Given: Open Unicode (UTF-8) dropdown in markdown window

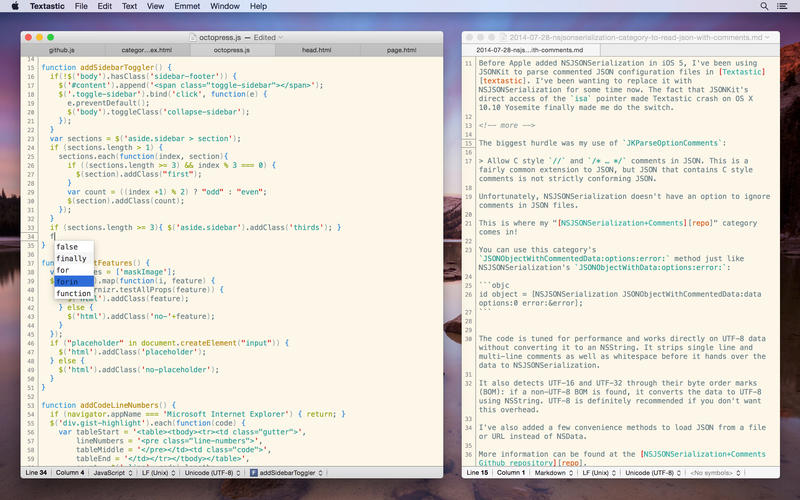Looking at the screenshot, I should [653, 473].
